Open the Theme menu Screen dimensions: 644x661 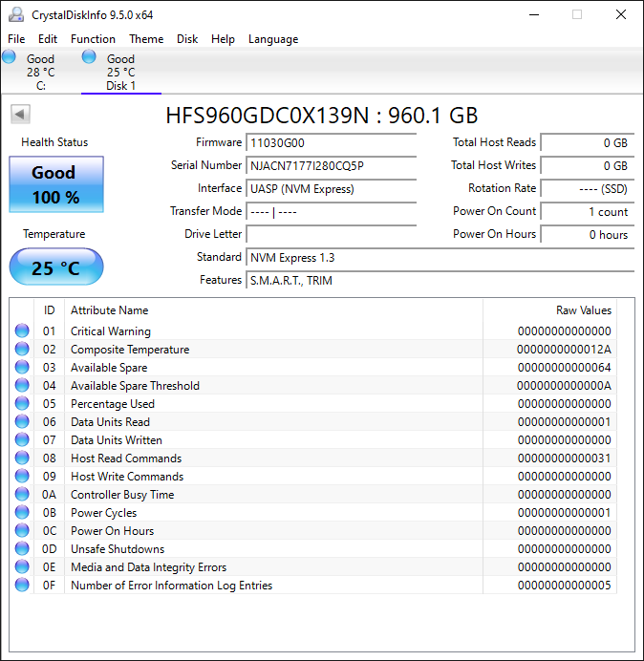146,39
